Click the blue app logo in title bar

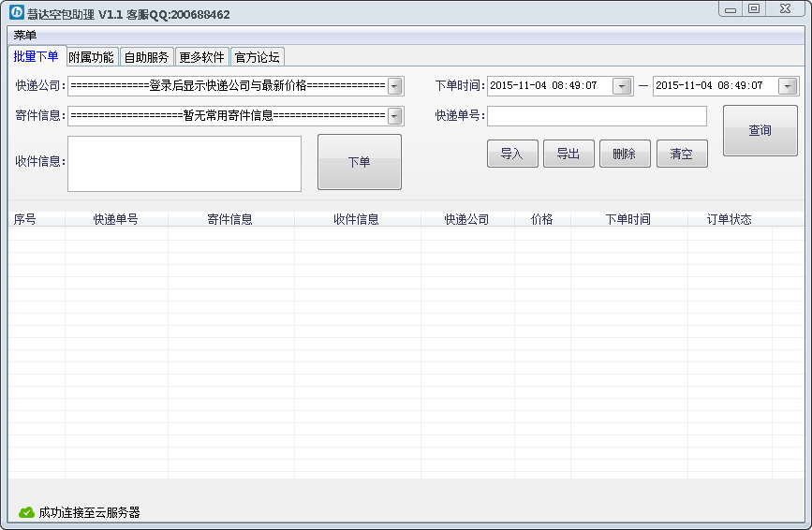click(17, 13)
